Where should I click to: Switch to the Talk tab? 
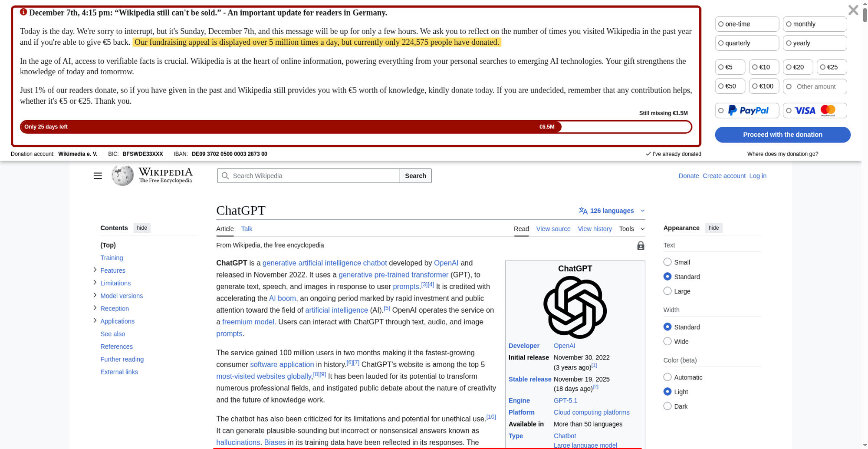(247, 229)
